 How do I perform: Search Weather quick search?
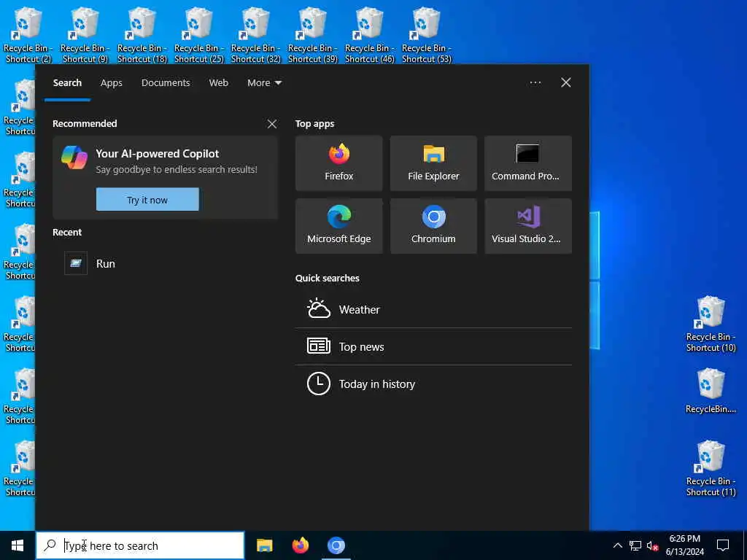433,309
